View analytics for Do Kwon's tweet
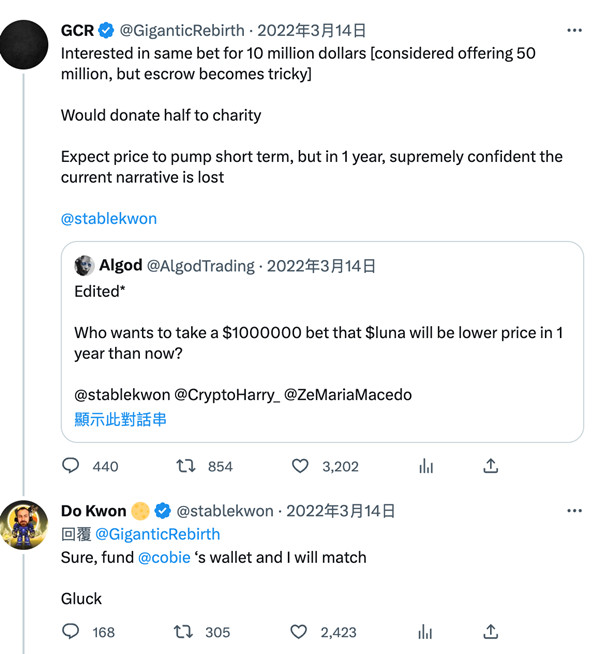Image resolution: width=600 pixels, height=654 pixels. [426, 631]
